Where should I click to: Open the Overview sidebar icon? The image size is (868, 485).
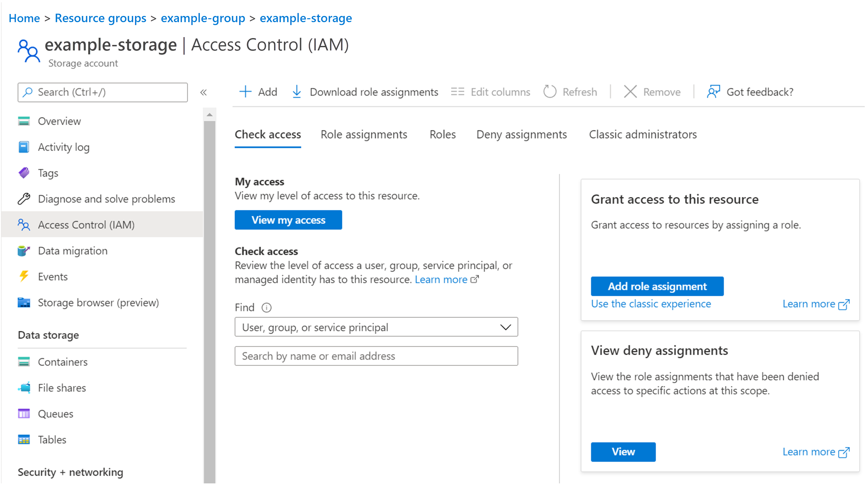coord(24,121)
